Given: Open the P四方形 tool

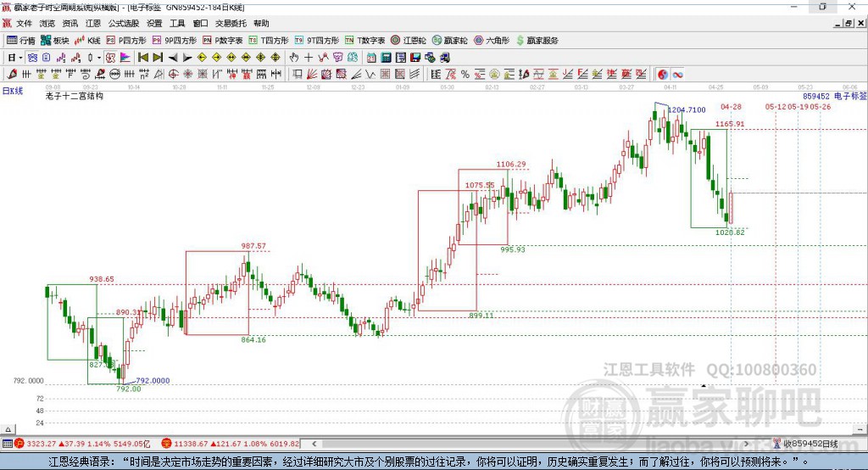Looking at the screenshot, I should 125,41.
